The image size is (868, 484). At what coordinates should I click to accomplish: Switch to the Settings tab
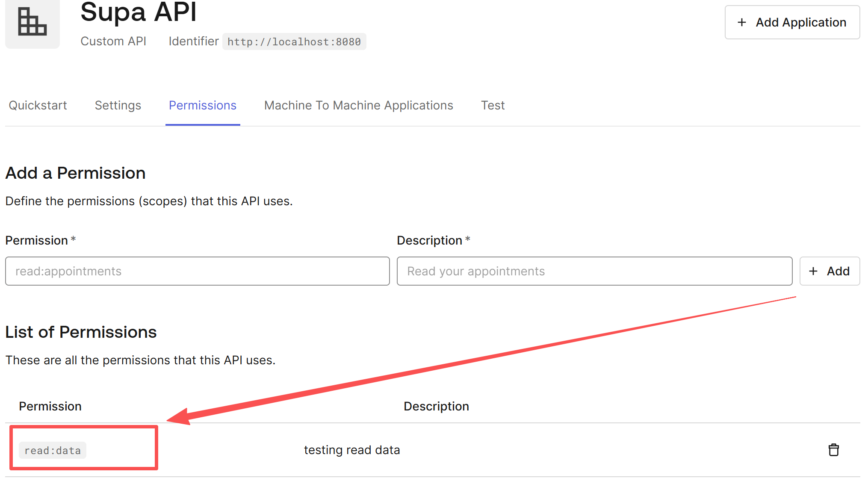(x=118, y=105)
